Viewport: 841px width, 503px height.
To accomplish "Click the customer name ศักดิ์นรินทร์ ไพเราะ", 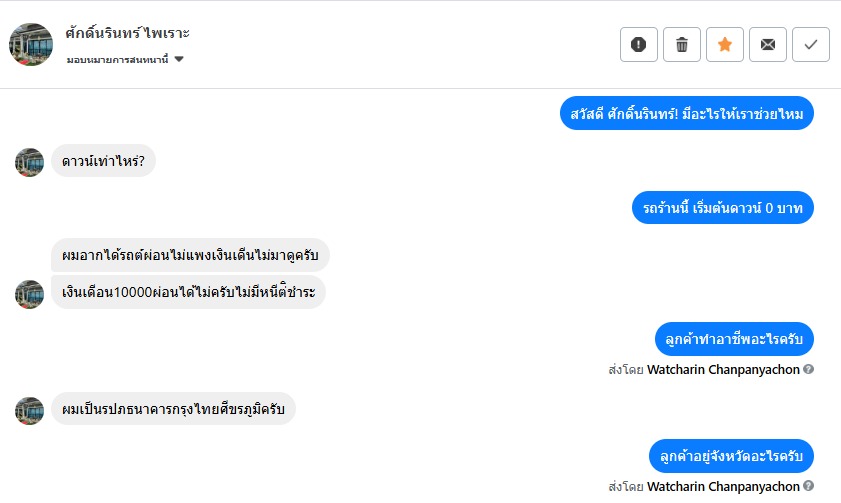I will click(128, 33).
